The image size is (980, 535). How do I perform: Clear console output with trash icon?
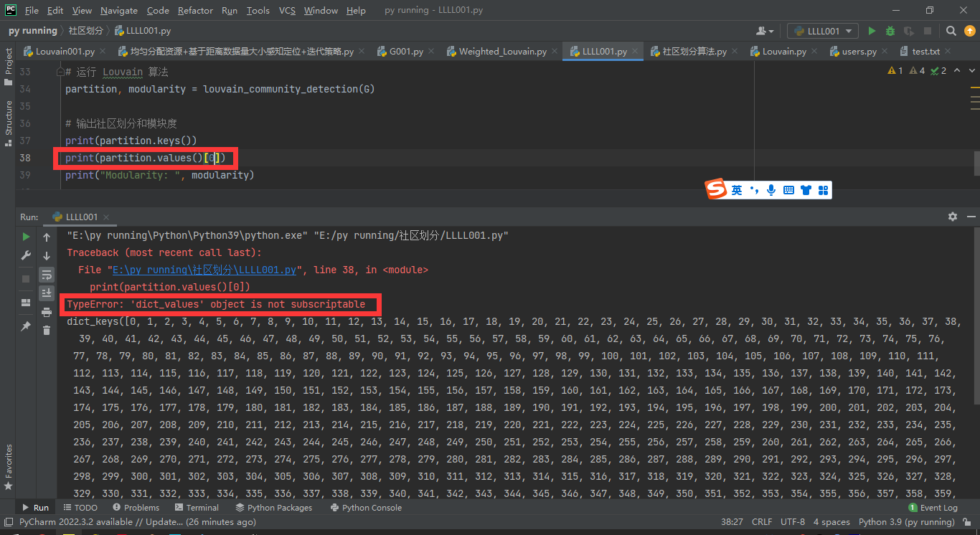click(47, 329)
